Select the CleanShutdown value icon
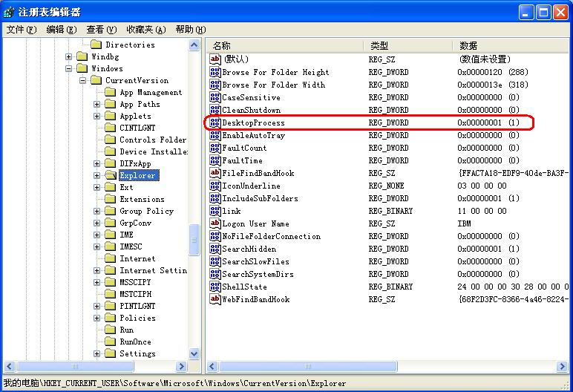The image size is (573, 392). [x=215, y=110]
